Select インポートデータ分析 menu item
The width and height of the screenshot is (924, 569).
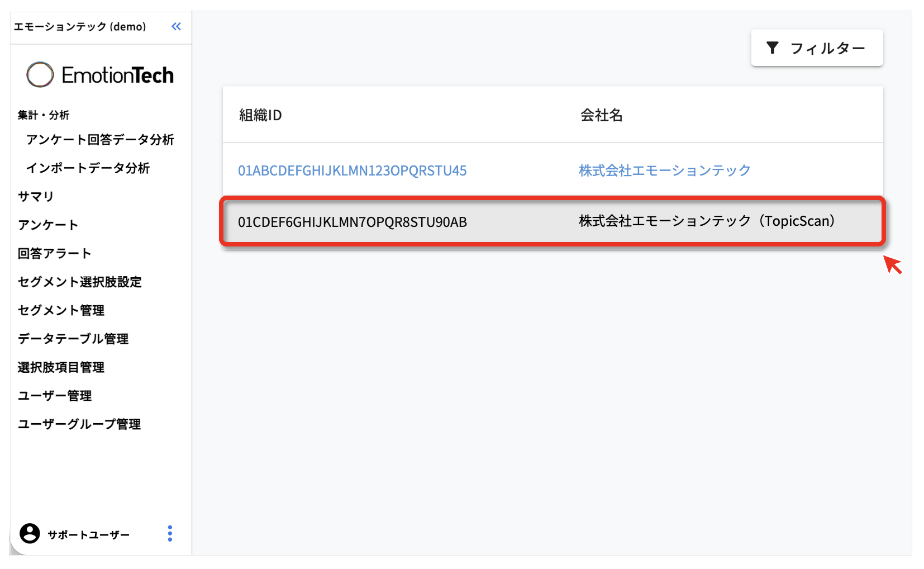(88, 168)
